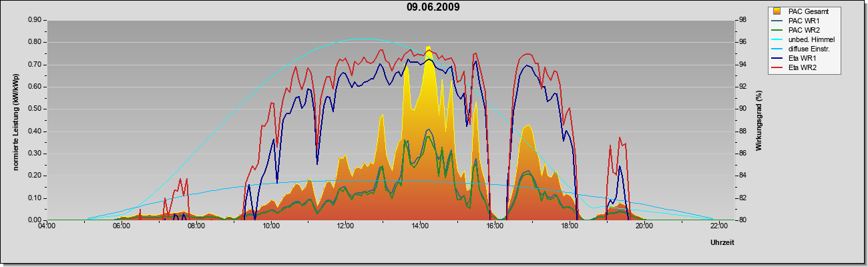
Task: Select Eta WR1 legend entry
Action: pos(801,58)
